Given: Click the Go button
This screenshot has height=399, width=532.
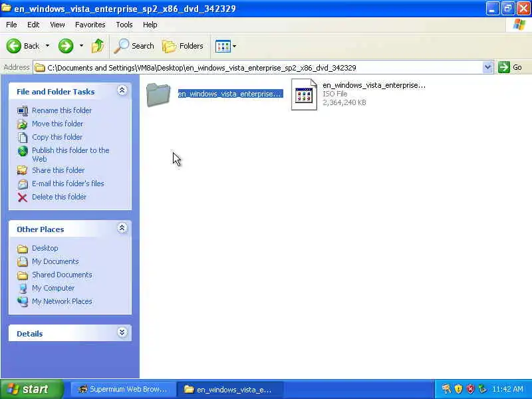Looking at the screenshot, I should 510,67.
